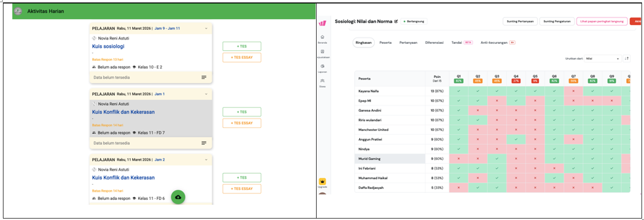Click the Aktivitas Harian header avatar icon
The width and height of the screenshot is (644, 220).
click(x=18, y=11)
